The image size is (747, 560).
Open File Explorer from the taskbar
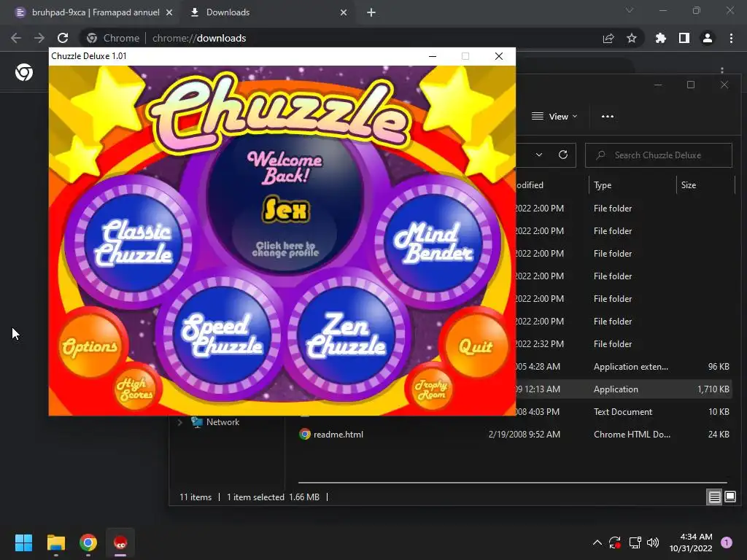(55, 542)
